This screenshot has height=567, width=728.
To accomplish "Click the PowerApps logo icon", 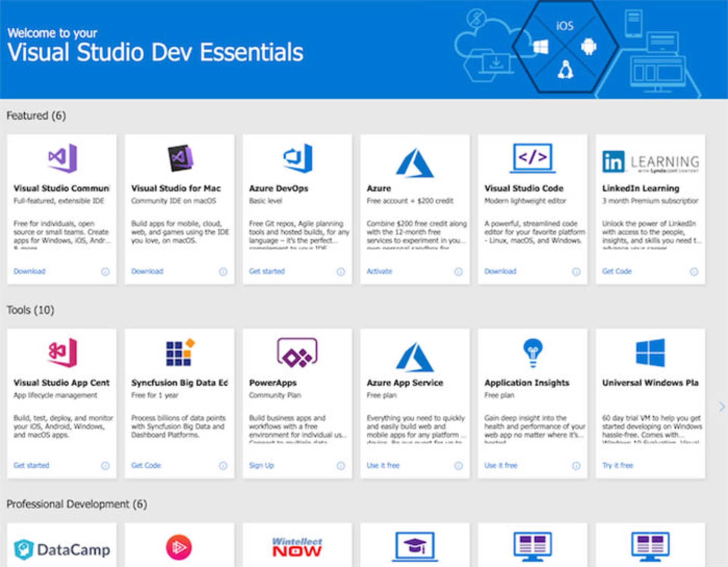I will [x=297, y=352].
